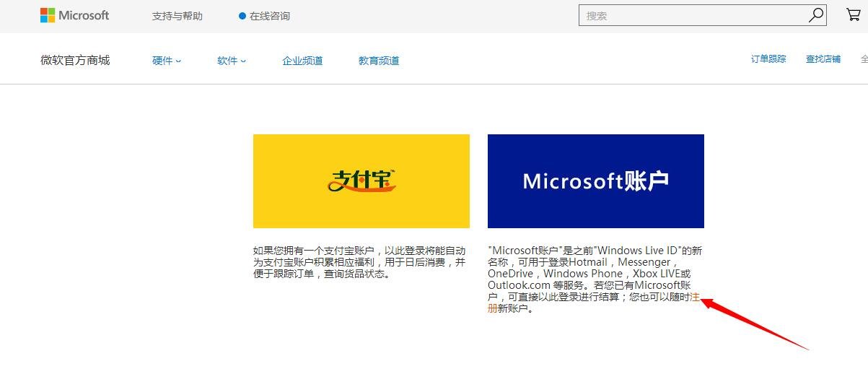Click the Microsoft logo icon

pos(48,15)
